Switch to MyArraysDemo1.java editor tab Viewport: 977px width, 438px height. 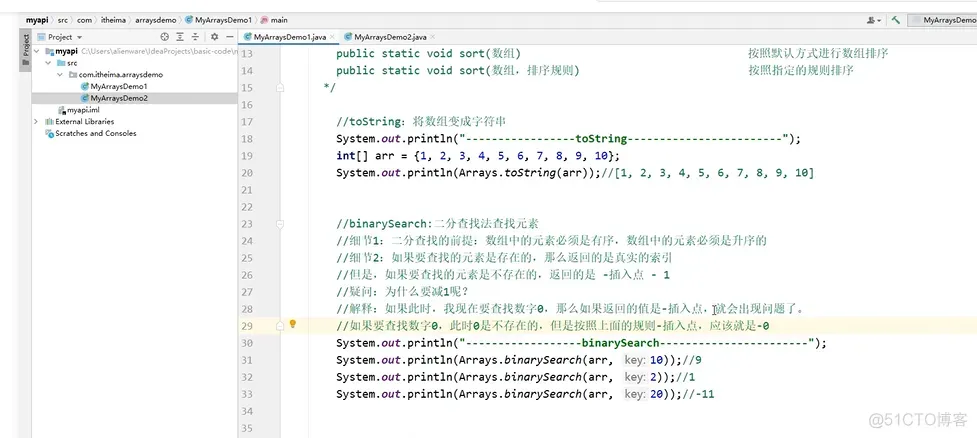coord(290,37)
